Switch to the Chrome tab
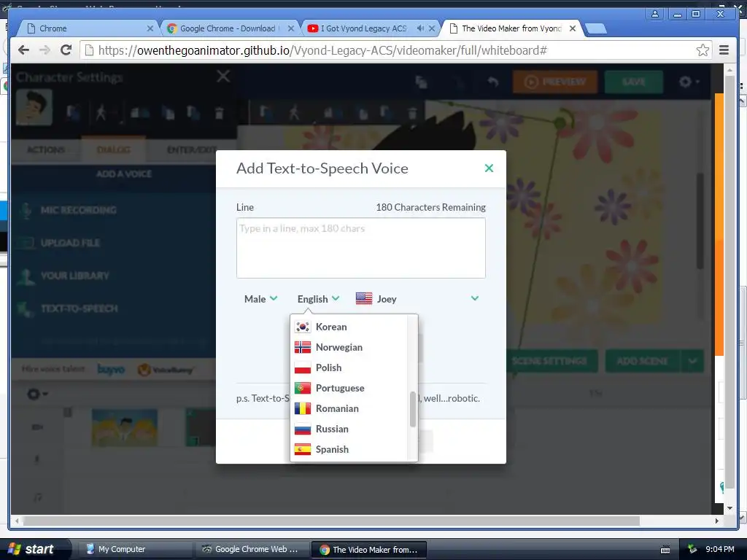 (88, 28)
